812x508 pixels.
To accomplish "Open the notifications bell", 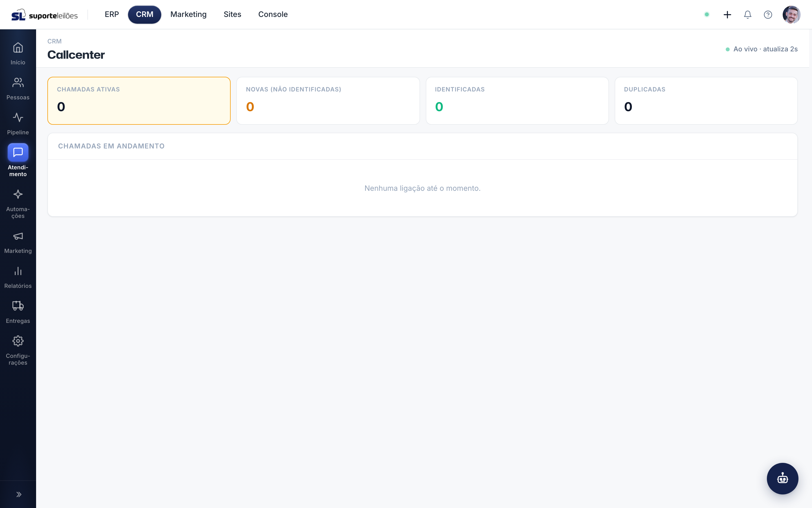I will (747, 14).
